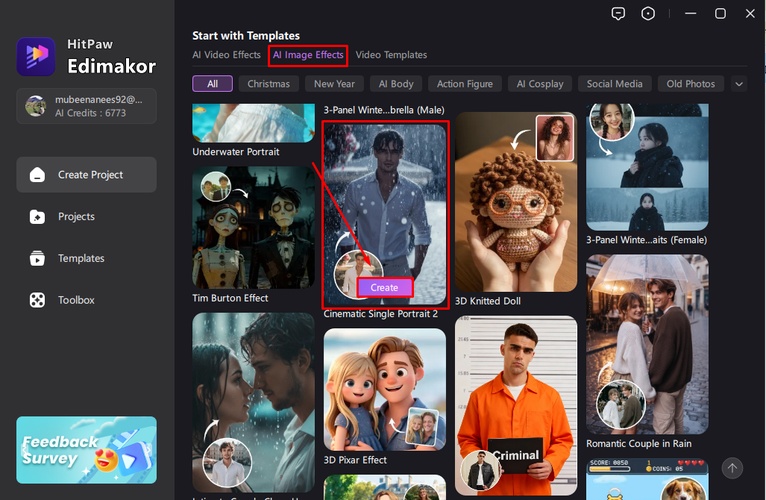Viewport: 766px width, 500px height.
Task: Switch to Video Templates tab
Action: (391, 55)
